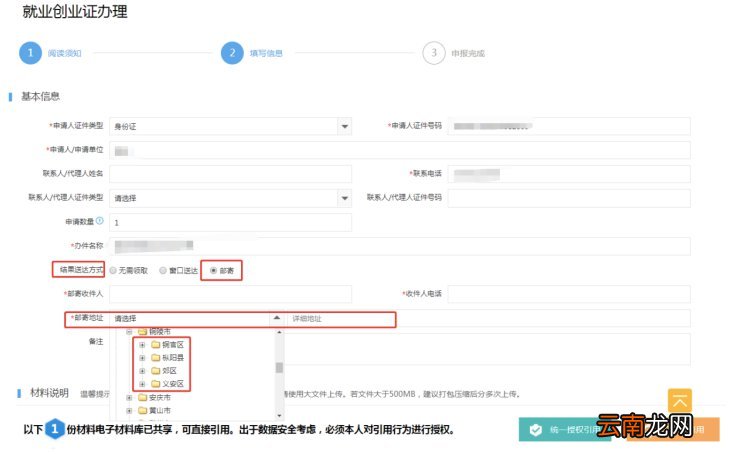Screen dimensions: 730x454
Task: Click the 铜陵市 folder icon
Action: pyautogui.click(x=143, y=332)
